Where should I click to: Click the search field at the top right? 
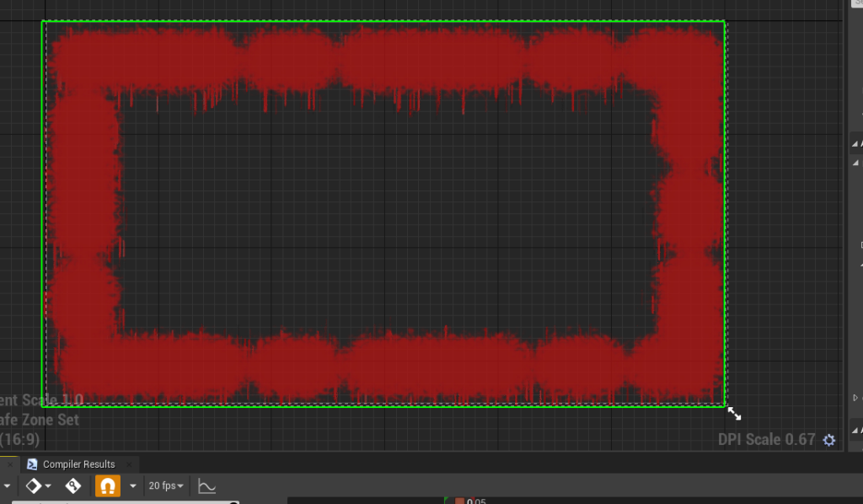coord(856,3)
